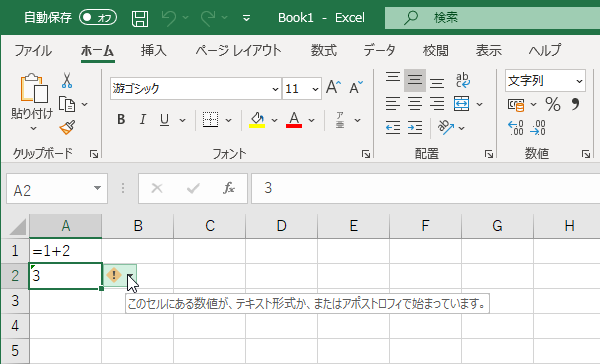600x364 pixels.
Task: Toggle italic formatting
Action: 143,120
